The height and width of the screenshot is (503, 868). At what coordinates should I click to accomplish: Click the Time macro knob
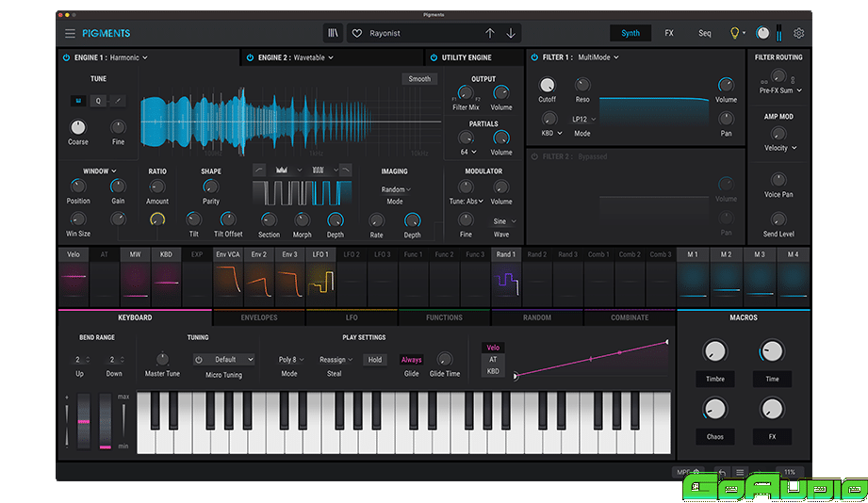coord(772,351)
